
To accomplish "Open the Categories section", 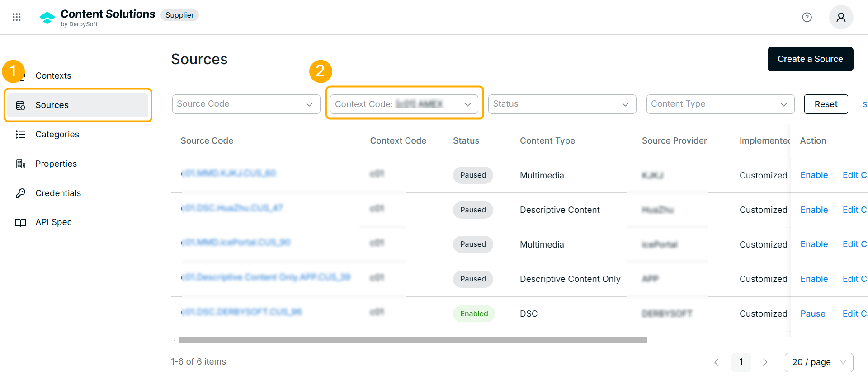I will coord(57,134).
